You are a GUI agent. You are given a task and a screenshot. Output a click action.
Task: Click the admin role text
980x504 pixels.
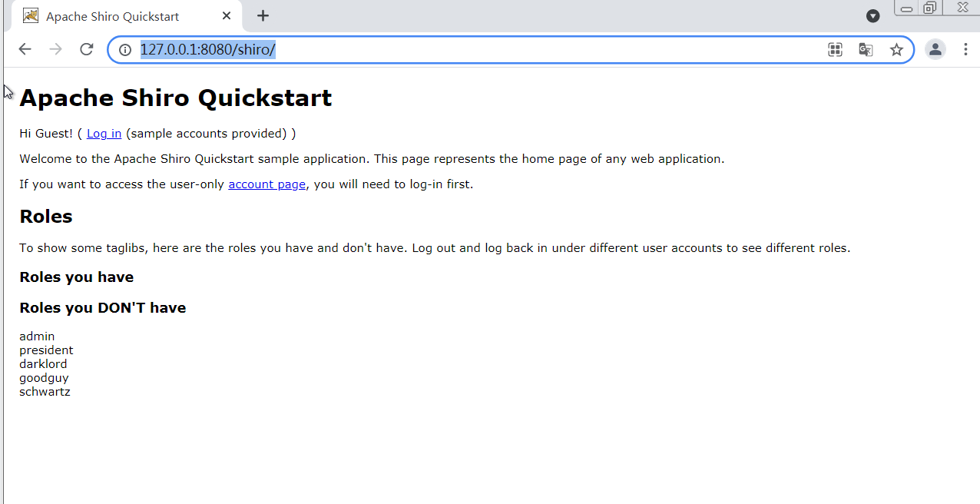pyautogui.click(x=37, y=337)
